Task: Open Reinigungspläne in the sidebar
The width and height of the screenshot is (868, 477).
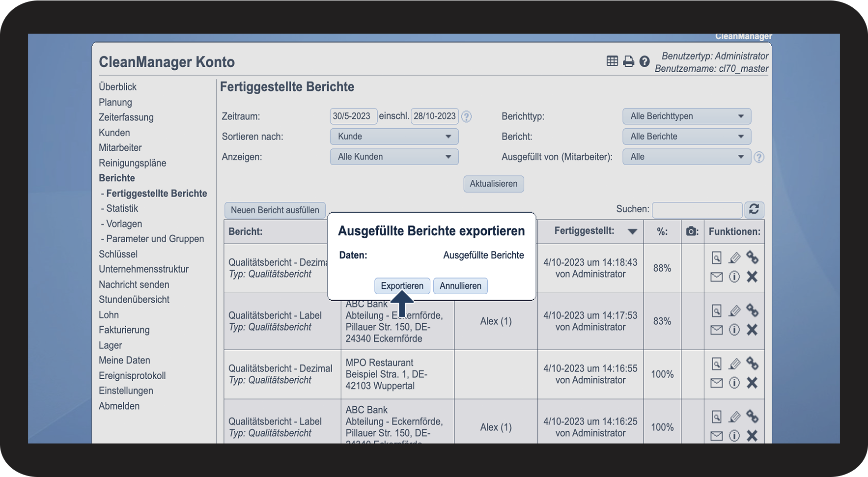Action: point(133,163)
